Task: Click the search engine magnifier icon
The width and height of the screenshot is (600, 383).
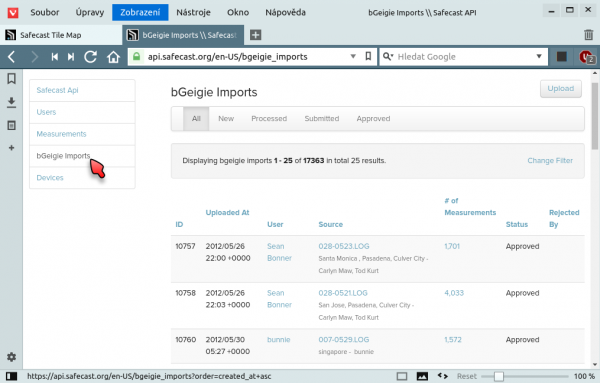Action: (388, 57)
